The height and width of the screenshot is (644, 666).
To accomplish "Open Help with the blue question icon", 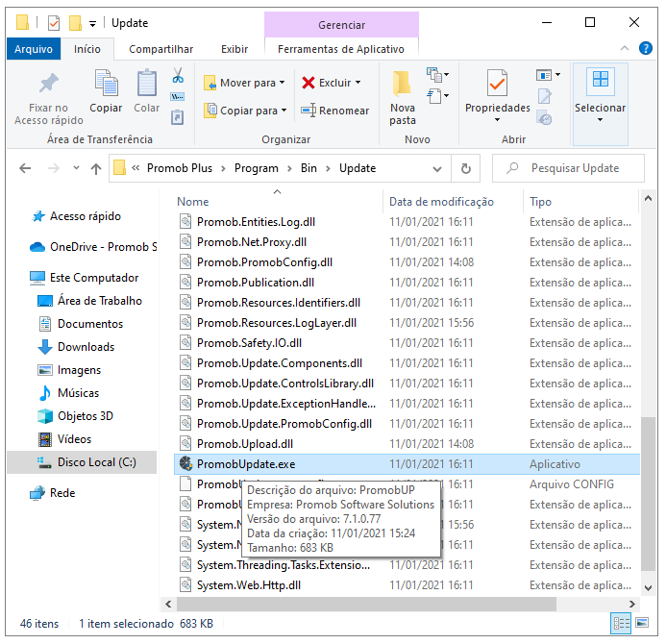I will 646,48.
